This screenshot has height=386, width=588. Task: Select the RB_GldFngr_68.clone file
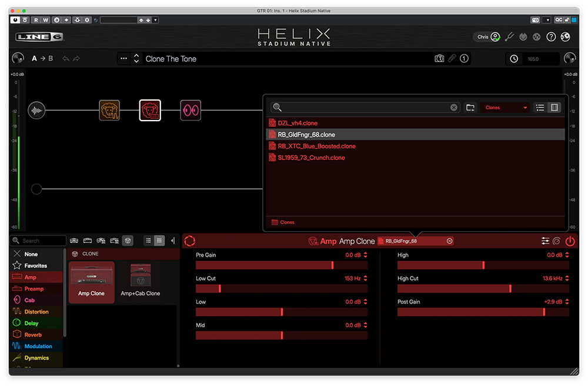[x=416, y=135]
